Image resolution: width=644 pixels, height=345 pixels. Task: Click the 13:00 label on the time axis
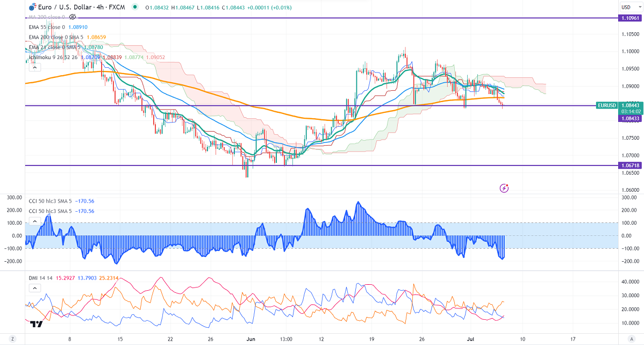(x=286, y=339)
